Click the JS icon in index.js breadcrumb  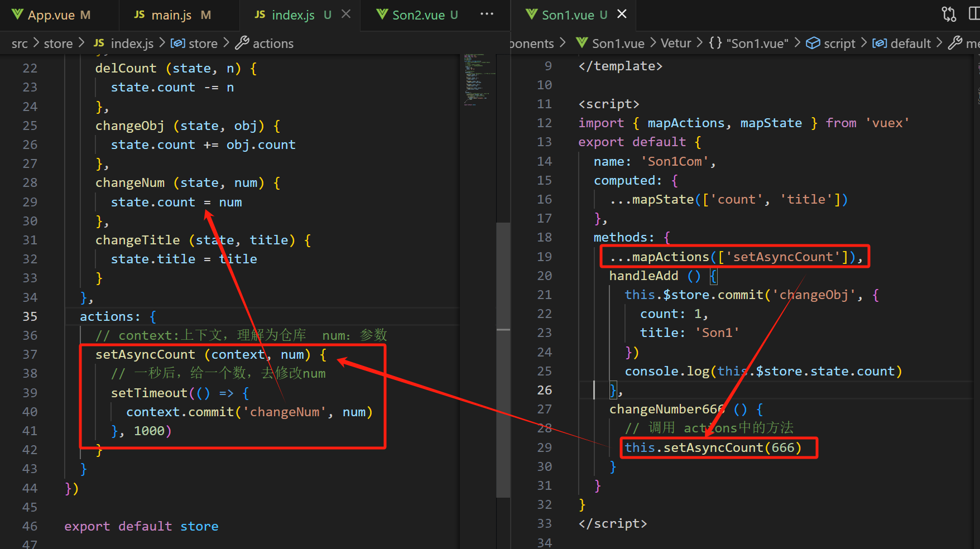click(99, 43)
